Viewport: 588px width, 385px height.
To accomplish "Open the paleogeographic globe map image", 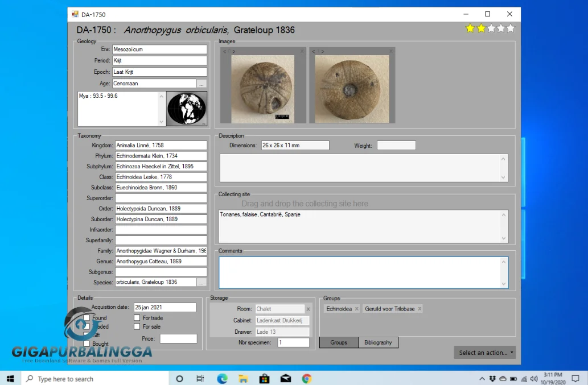I will click(x=186, y=109).
